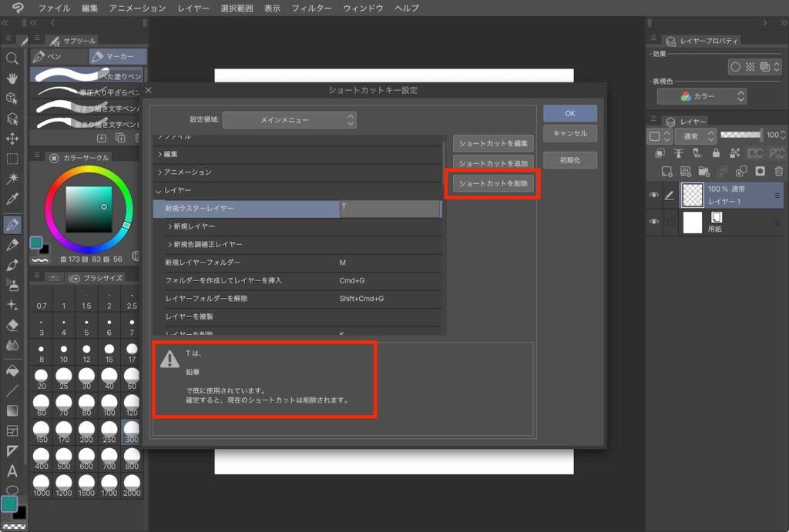The width and height of the screenshot is (789, 532).
Task: Open the blending mode 通常 dropdown
Action: 696,136
